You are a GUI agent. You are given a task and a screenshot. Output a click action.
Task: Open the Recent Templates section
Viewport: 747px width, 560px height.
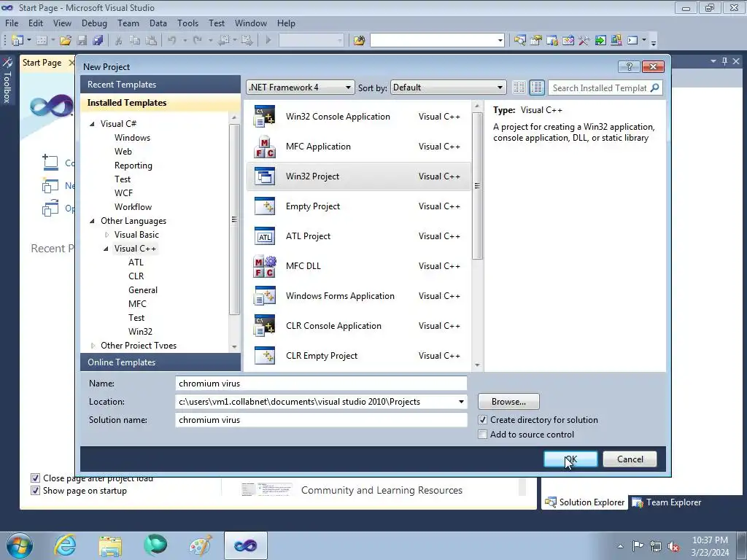pyautogui.click(x=160, y=85)
